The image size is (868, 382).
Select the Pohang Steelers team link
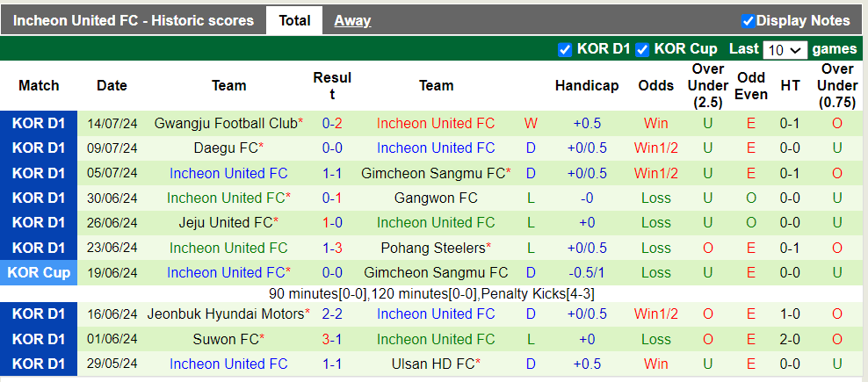pyautogui.click(x=433, y=248)
